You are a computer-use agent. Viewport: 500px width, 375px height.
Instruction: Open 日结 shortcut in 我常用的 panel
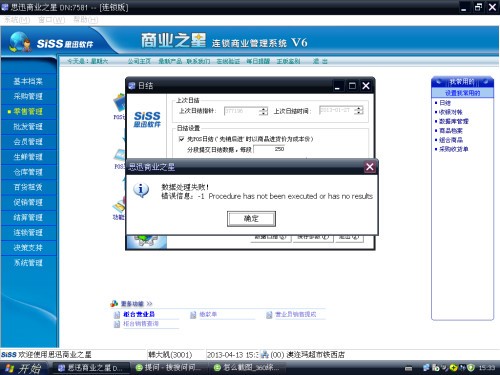[445, 103]
